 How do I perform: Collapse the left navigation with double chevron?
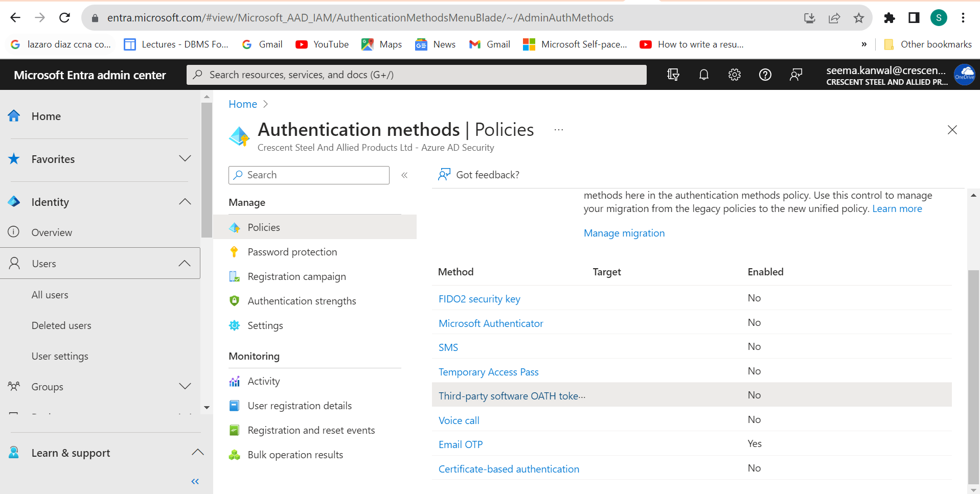coord(195,481)
